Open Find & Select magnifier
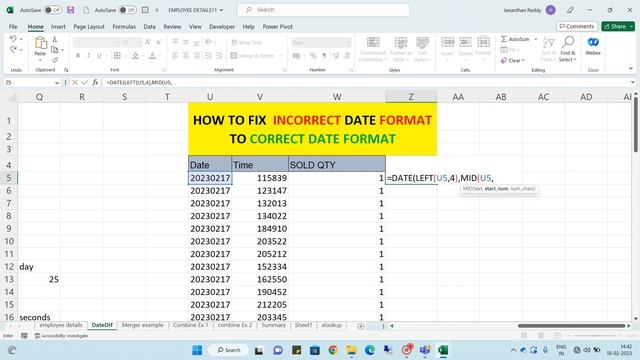The height and width of the screenshot is (360, 640). 567,49
